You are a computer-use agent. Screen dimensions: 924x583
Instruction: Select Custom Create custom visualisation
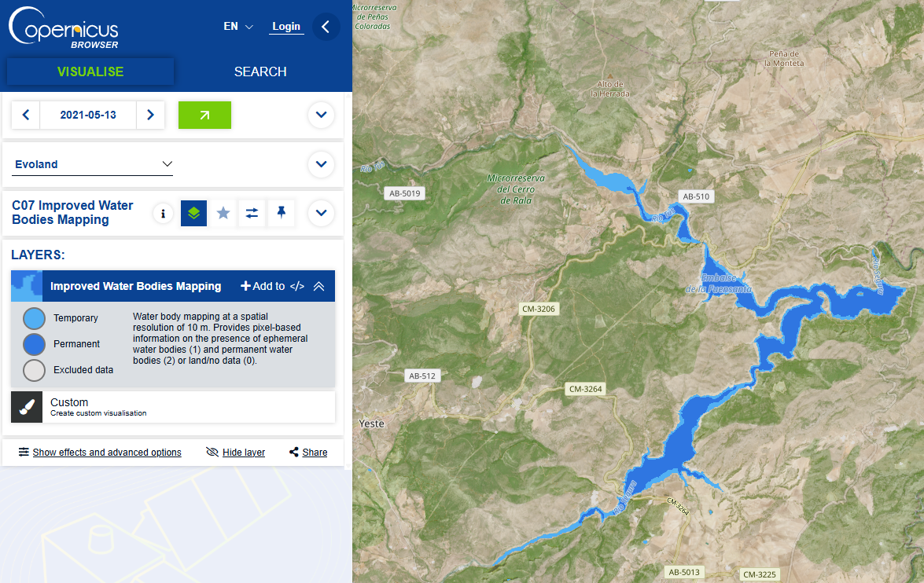(x=173, y=407)
